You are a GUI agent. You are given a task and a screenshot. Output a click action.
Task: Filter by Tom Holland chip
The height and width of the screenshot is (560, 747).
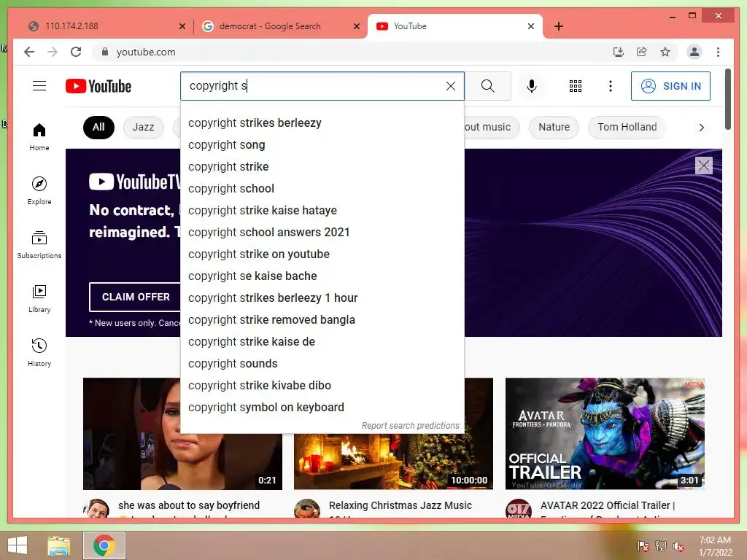(x=627, y=127)
